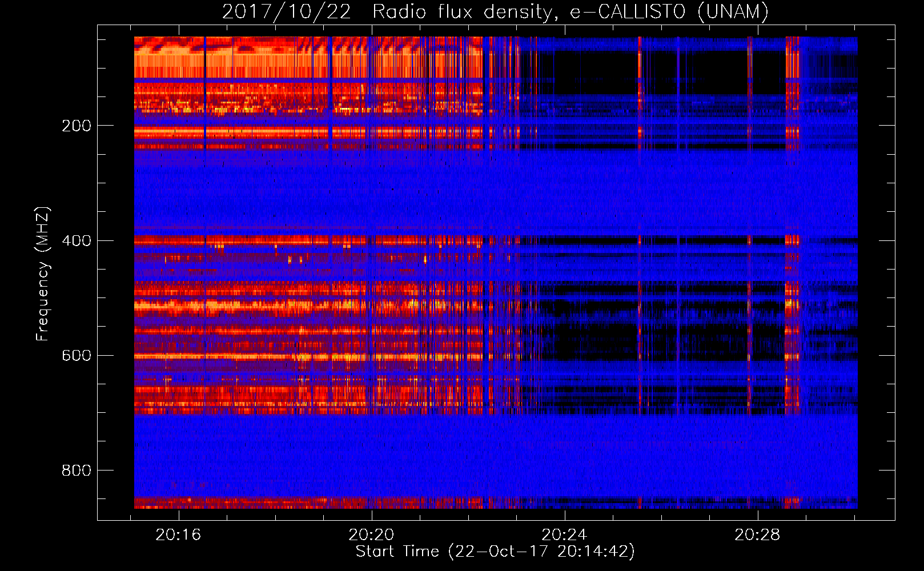The image size is (924, 571).
Task: Click the 'Frequency (MHZ)' axis label
Action: coord(43,274)
